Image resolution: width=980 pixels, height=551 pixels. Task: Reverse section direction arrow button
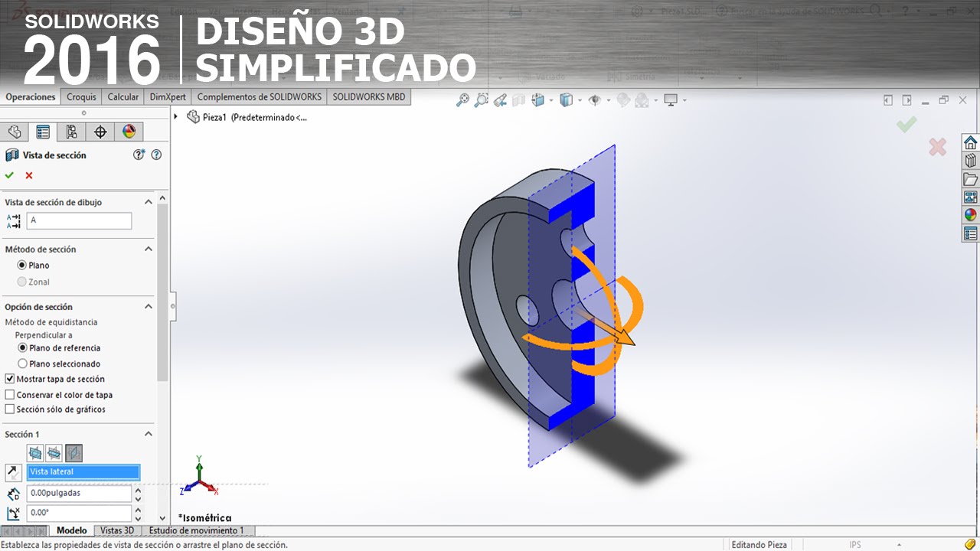click(13, 472)
